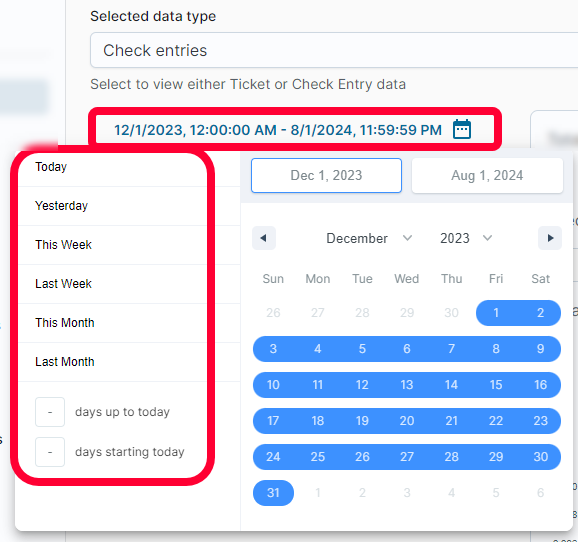Open the Check entries data type selector
The height and width of the screenshot is (542, 578).
tap(334, 50)
